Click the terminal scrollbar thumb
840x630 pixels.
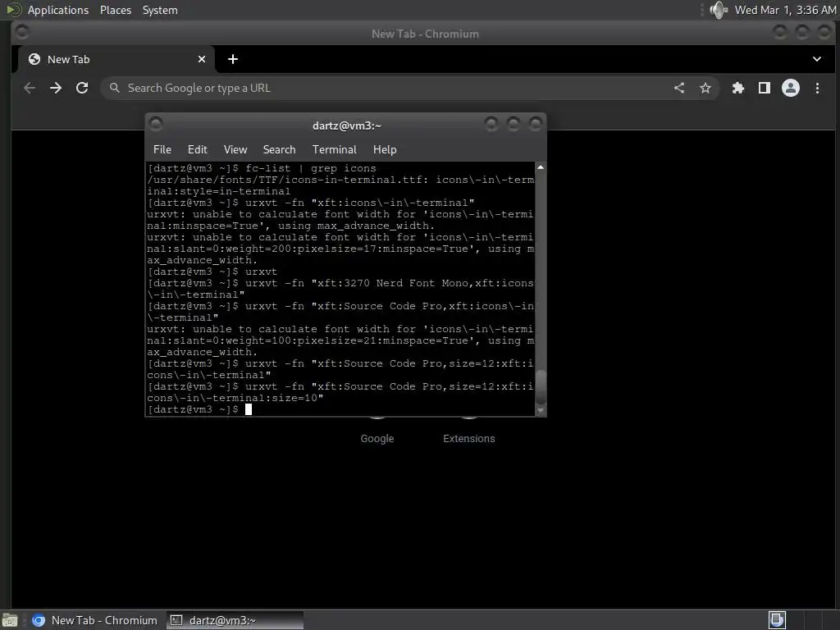(x=541, y=387)
